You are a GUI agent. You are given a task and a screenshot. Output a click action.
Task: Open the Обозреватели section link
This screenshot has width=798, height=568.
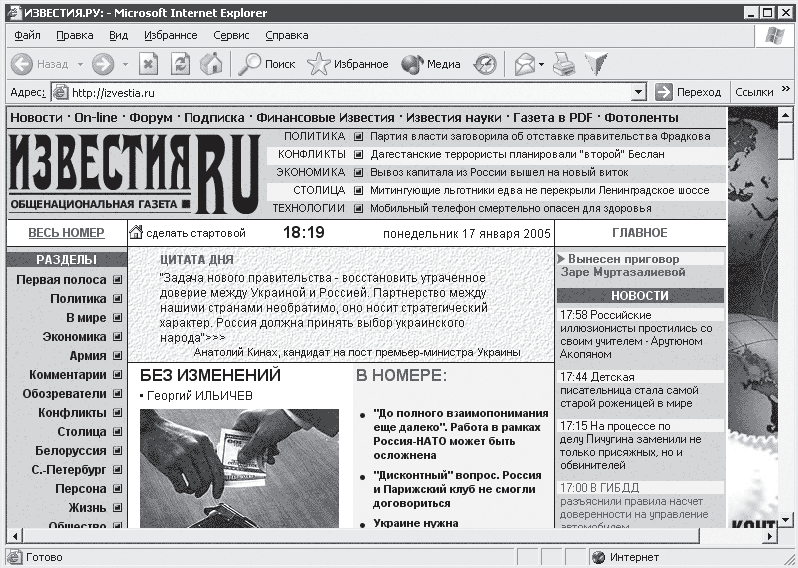pos(64,393)
